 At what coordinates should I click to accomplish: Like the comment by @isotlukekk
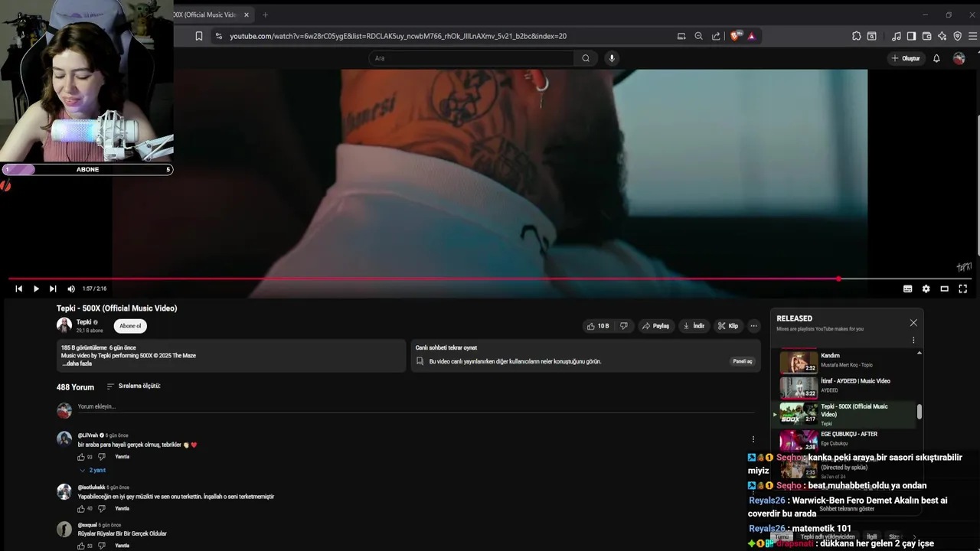(x=81, y=508)
